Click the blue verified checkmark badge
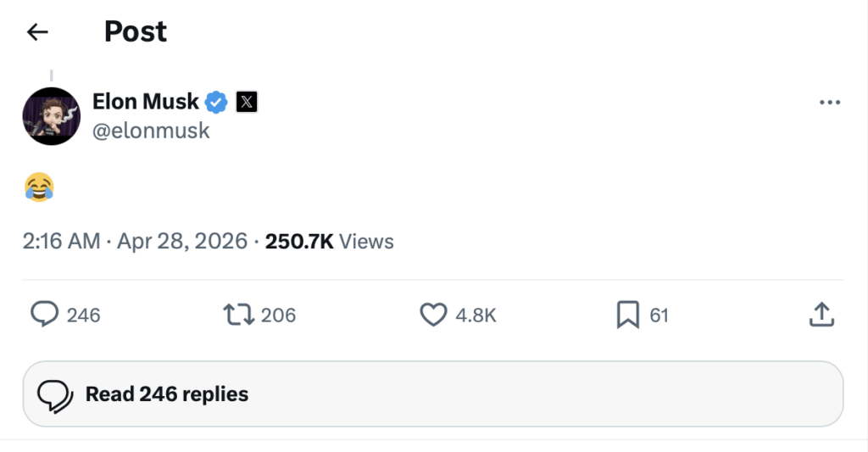 coord(217,103)
